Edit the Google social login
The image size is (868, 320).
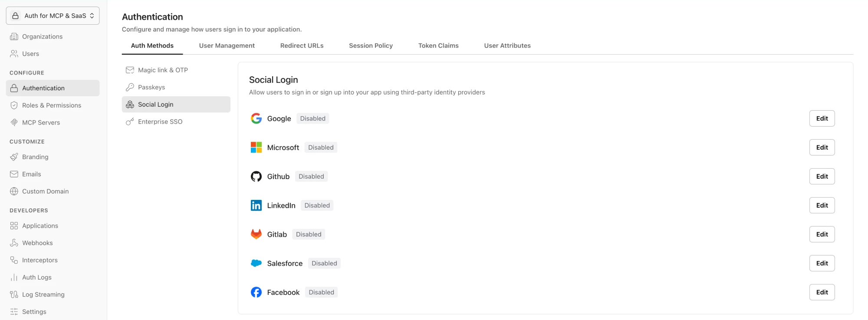point(822,118)
